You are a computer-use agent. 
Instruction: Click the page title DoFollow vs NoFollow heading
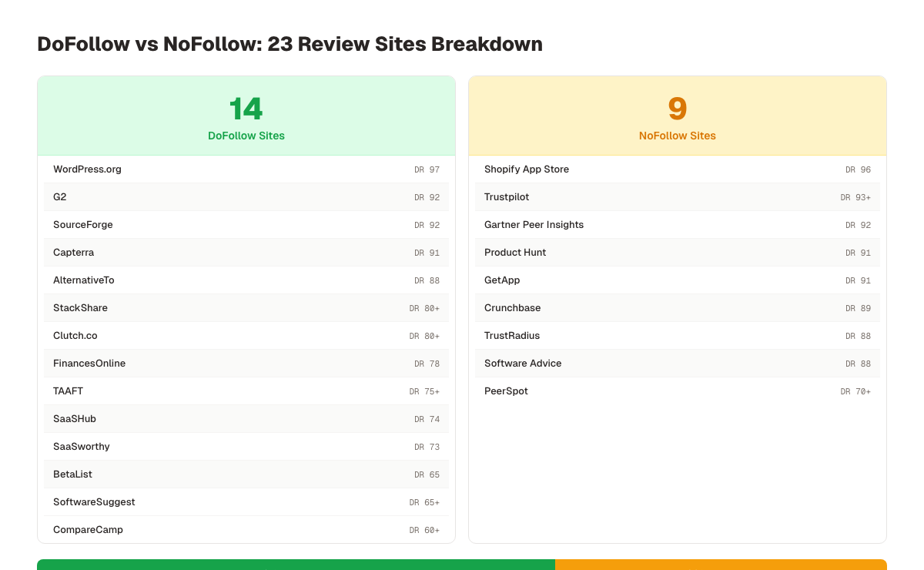click(290, 44)
